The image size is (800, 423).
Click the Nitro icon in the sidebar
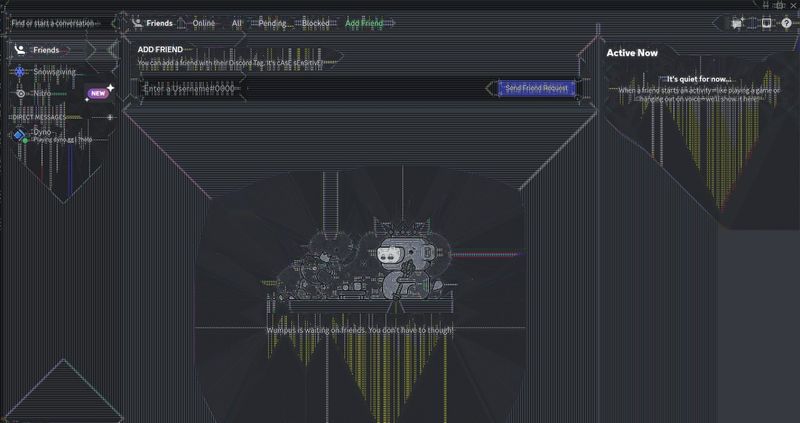point(20,93)
